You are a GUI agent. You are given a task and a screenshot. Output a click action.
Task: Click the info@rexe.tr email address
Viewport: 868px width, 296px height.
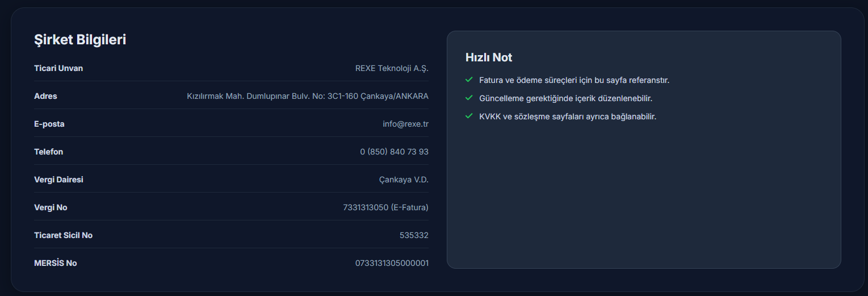point(405,124)
